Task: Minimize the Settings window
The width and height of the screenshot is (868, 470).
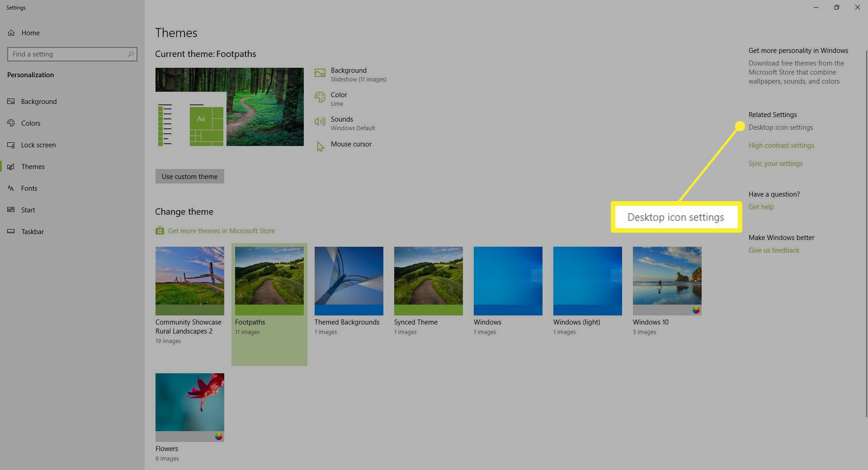Action: point(816,8)
